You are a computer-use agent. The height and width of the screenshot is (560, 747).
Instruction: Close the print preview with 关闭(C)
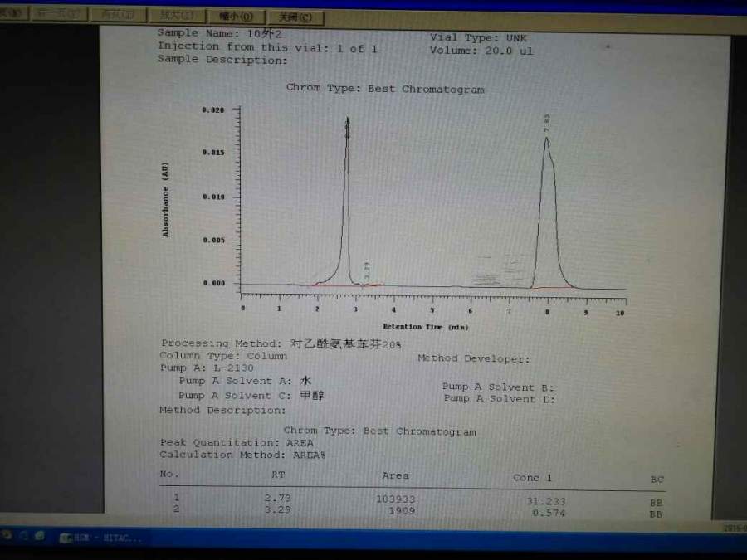click(295, 17)
